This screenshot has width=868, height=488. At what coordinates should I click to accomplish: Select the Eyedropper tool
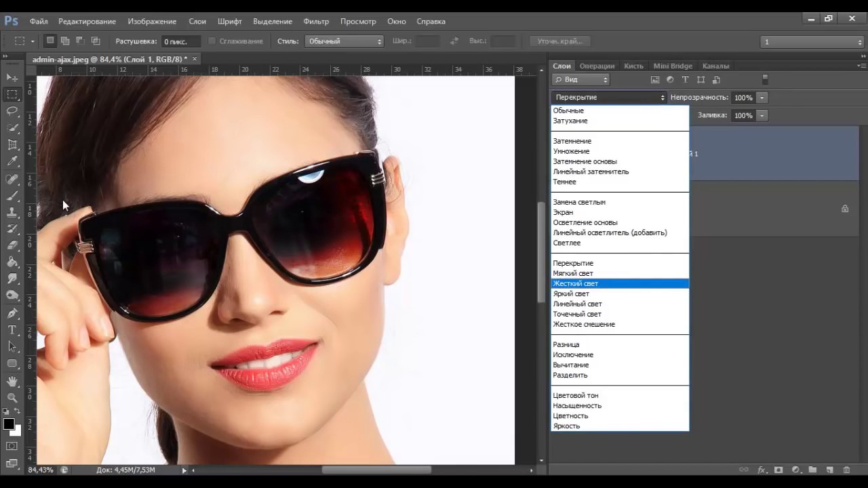click(12, 161)
